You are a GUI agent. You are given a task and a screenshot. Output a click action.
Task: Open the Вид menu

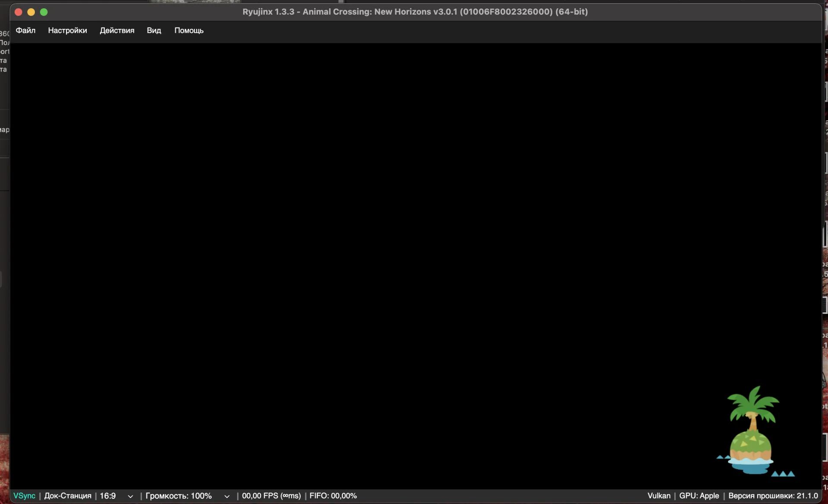[154, 31]
